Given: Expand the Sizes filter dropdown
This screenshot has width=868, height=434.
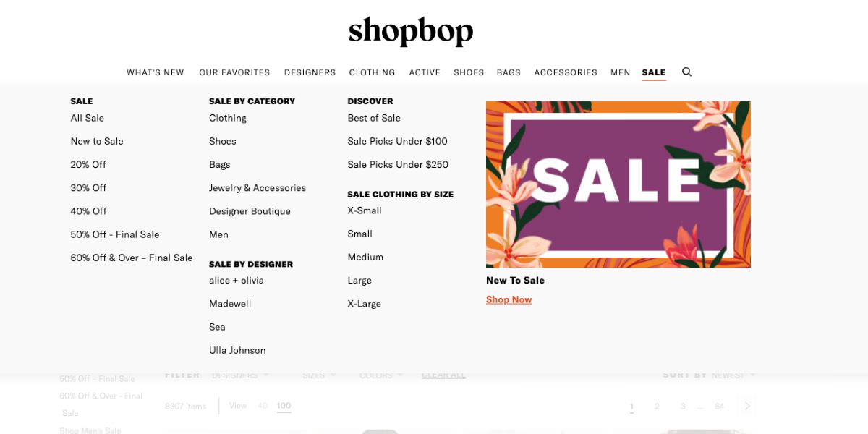Looking at the screenshot, I should 319,375.
